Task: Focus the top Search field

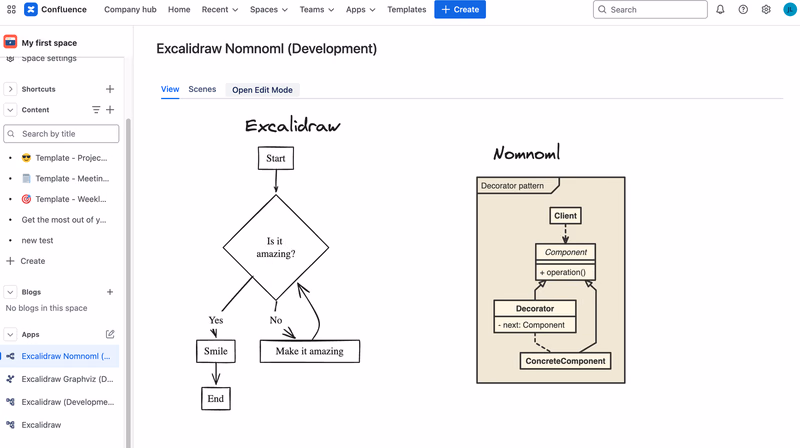Action: click(650, 9)
